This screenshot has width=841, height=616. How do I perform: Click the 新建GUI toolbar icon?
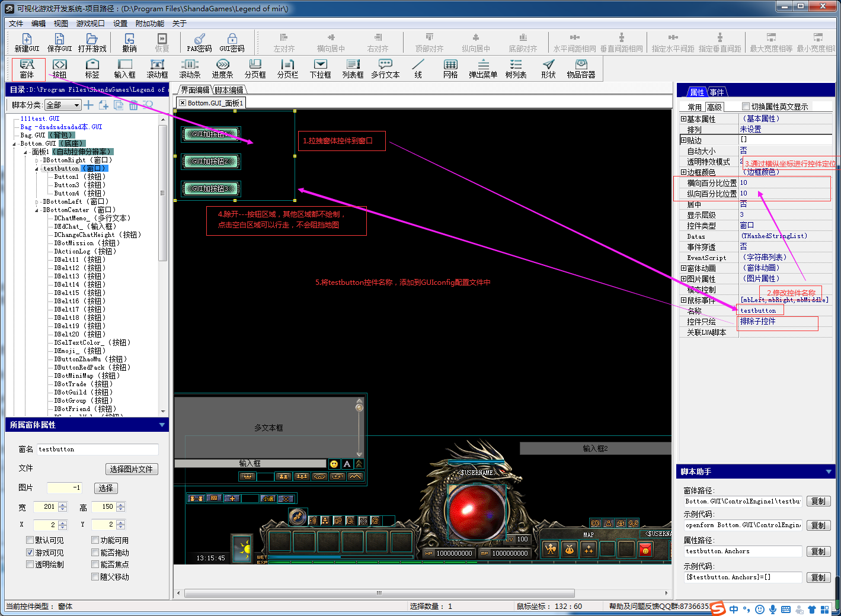27,43
